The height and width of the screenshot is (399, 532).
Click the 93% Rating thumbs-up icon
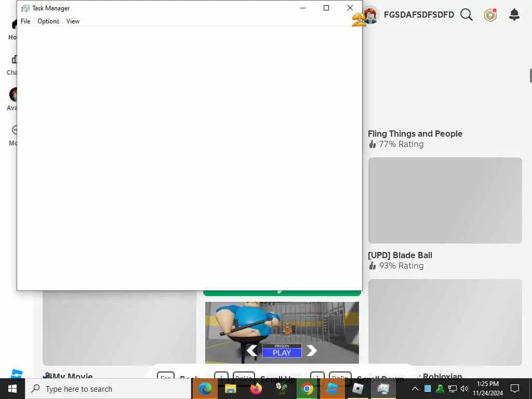pos(373,265)
